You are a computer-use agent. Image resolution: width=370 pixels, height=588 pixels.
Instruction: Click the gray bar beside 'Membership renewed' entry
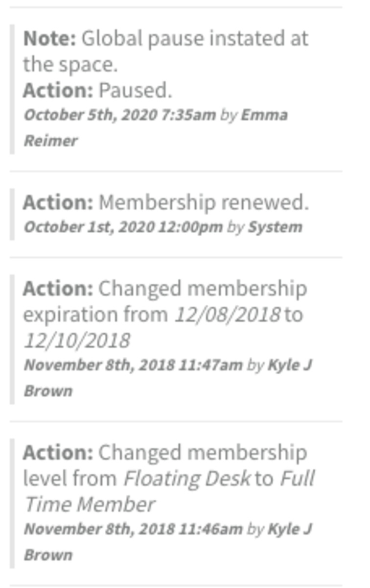tap(12, 214)
